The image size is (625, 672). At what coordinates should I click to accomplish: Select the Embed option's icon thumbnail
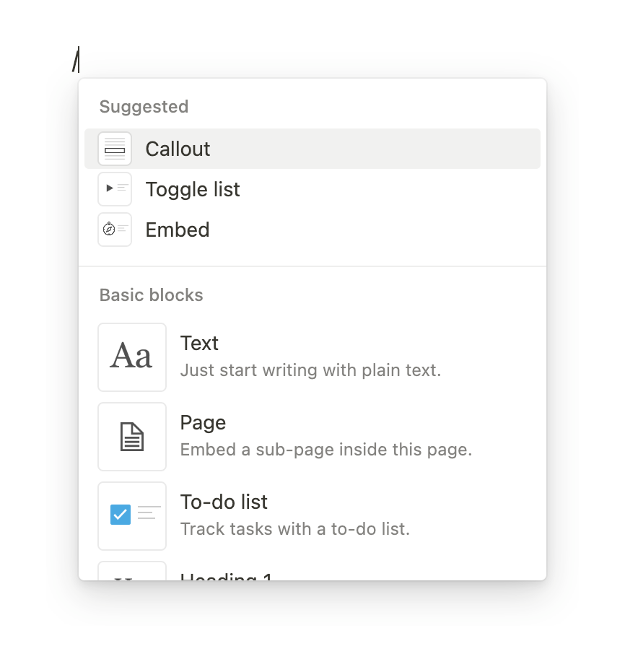click(x=115, y=230)
